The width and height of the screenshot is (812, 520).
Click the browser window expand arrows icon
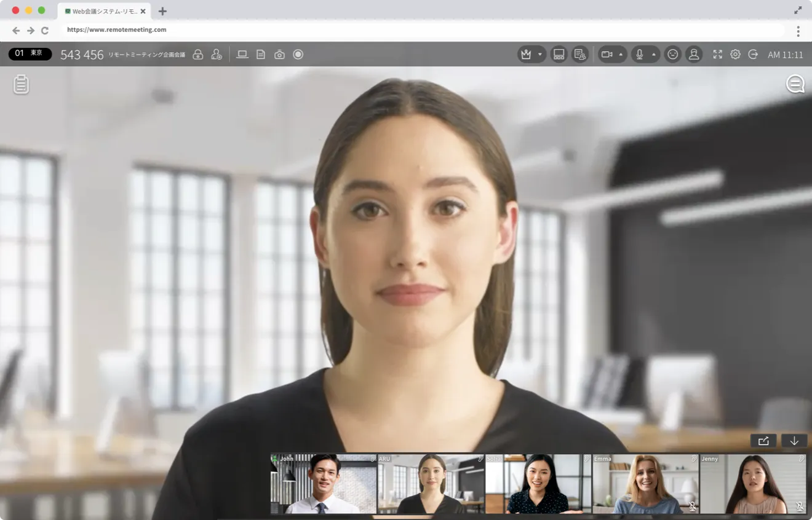(x=798, y=10)
